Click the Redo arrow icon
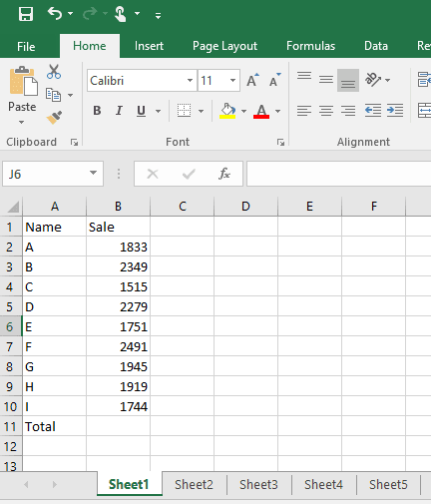The height and width of the screenshot is (504, 431). pos(90,14)
